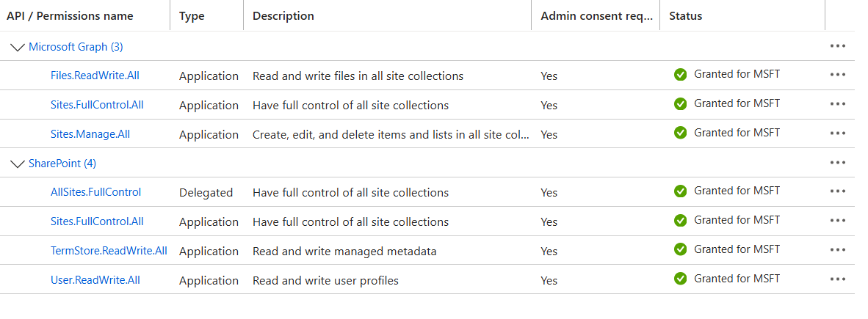The height and width of the screenshot is (319, 868).
Task: Open the Sites.Manage.All permission link
Action: (x=90, y=133)
